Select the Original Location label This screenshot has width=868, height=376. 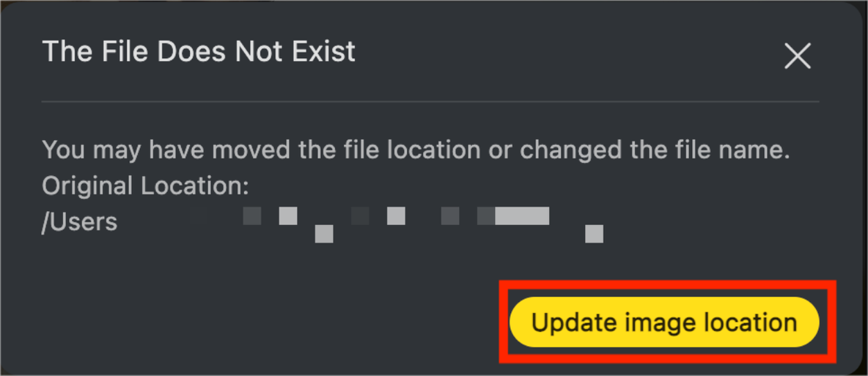[145, 186]
